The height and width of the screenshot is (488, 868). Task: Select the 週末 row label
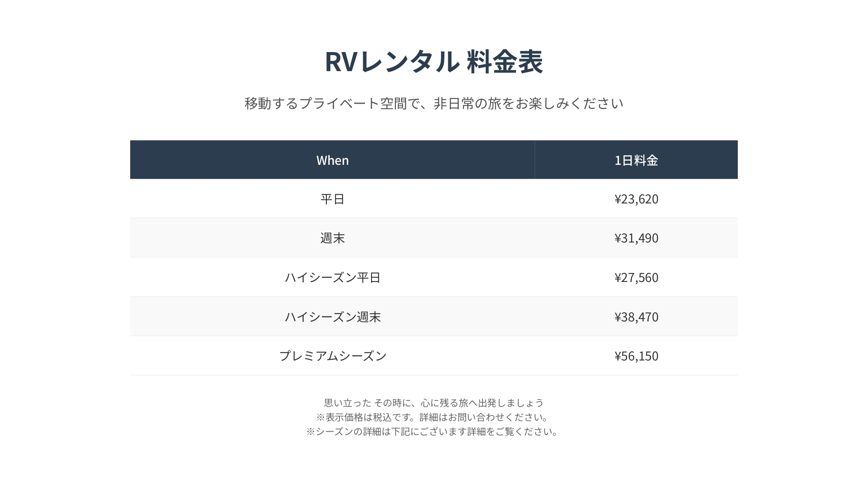coord(332,238)
